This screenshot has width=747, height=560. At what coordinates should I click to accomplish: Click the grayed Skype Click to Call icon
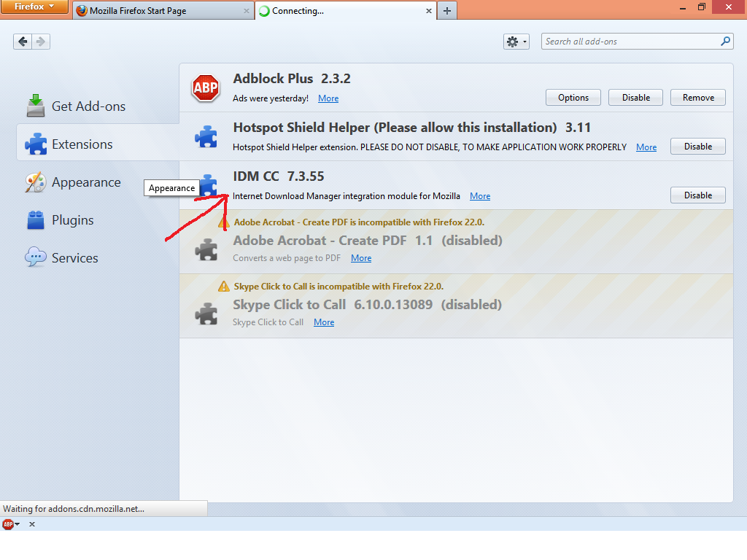tap(207, 312)
